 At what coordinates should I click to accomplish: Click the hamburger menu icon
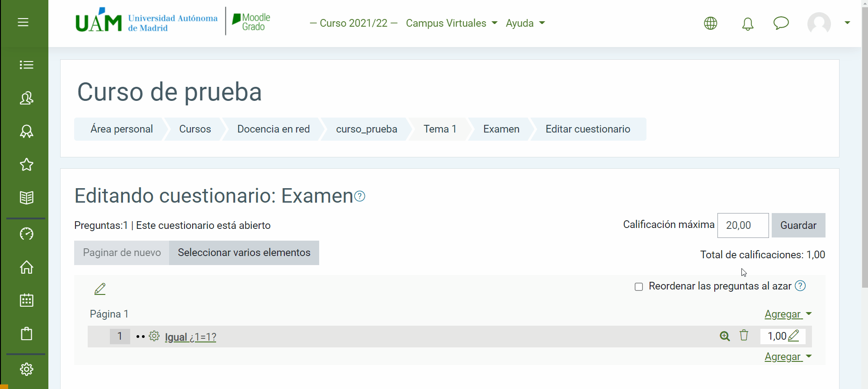coord(23,22)
